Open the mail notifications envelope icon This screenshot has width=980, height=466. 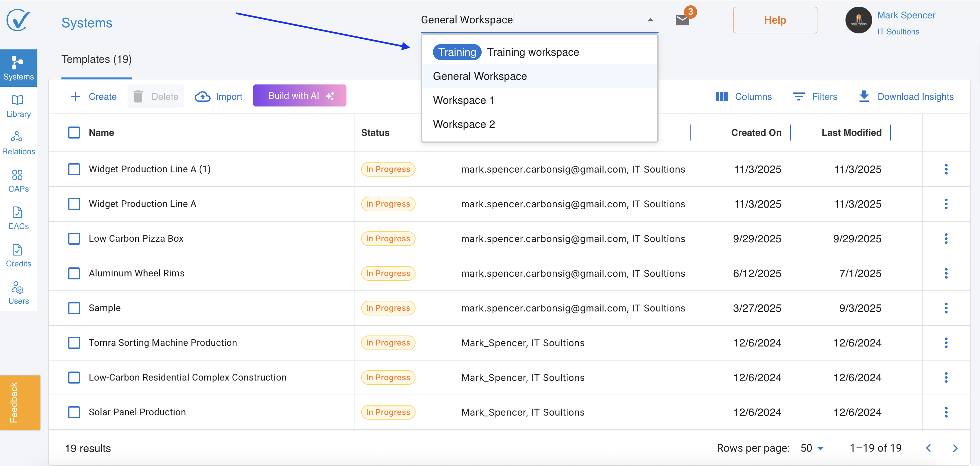[x=682, y=20]
